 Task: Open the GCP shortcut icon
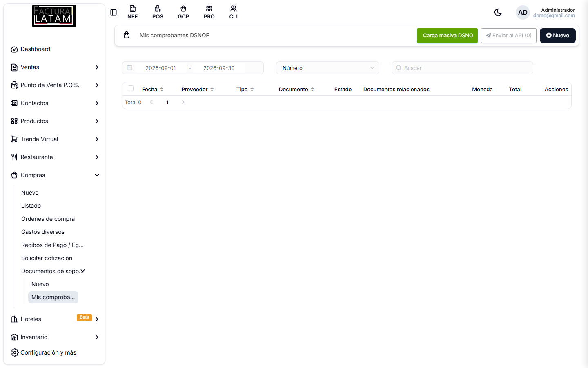[183, 12]
